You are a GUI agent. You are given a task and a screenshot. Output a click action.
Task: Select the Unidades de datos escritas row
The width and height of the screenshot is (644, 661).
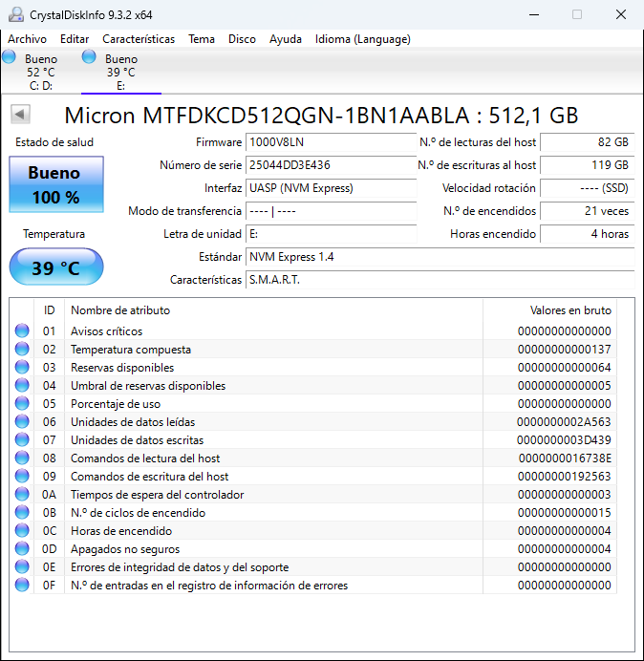click(x=272, y=440)
